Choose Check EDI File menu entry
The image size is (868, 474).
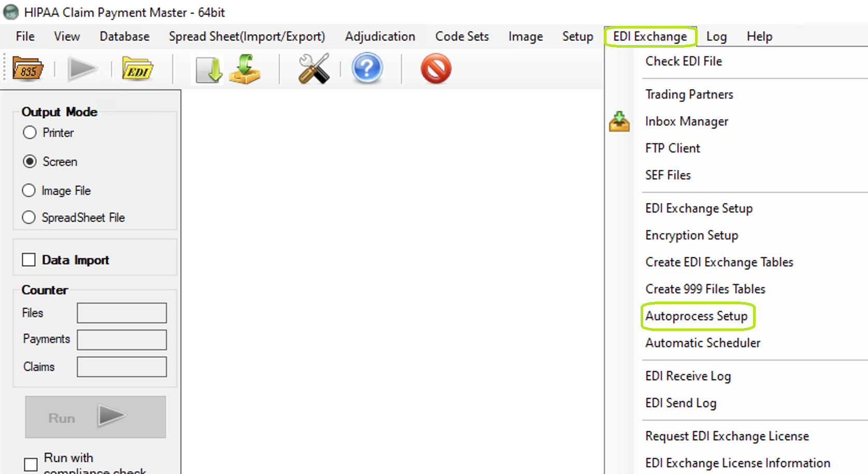pos(684,61)
